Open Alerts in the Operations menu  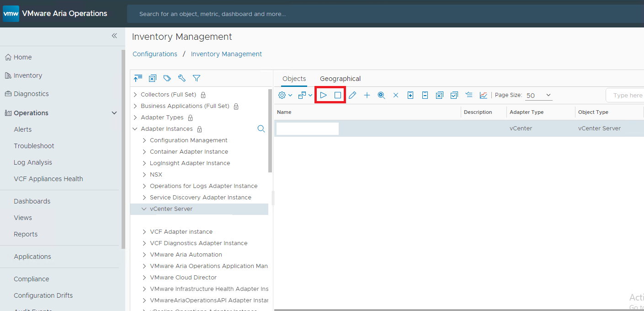tap(23, 129)
